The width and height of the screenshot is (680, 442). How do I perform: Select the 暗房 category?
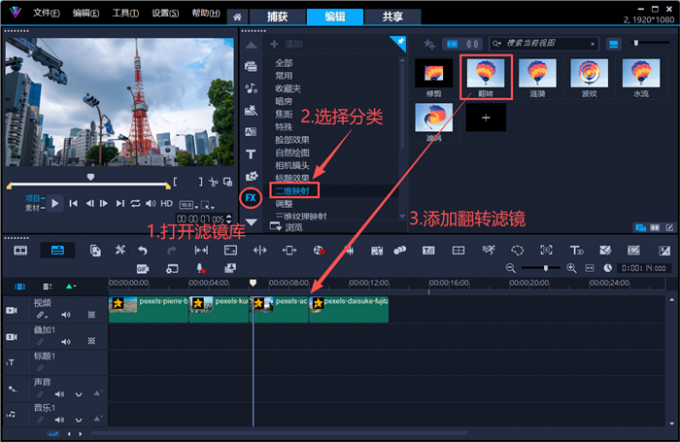[x=284, y=101]
